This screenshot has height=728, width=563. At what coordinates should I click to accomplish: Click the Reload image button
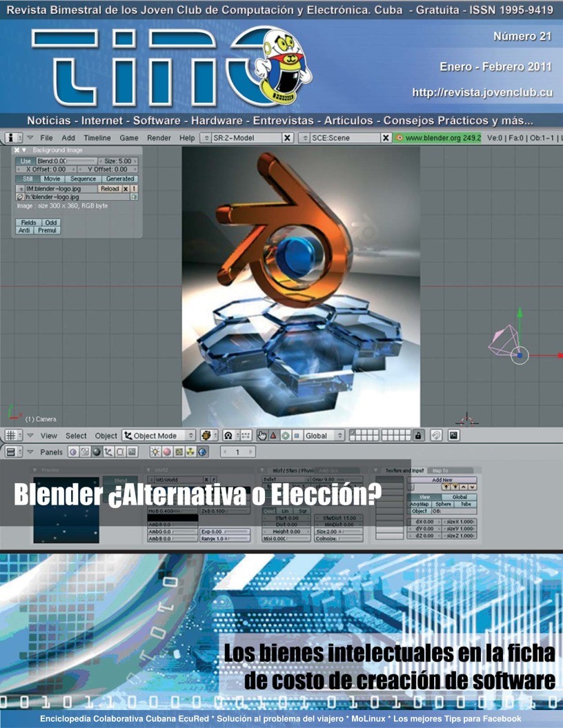[x=110, y=189]
